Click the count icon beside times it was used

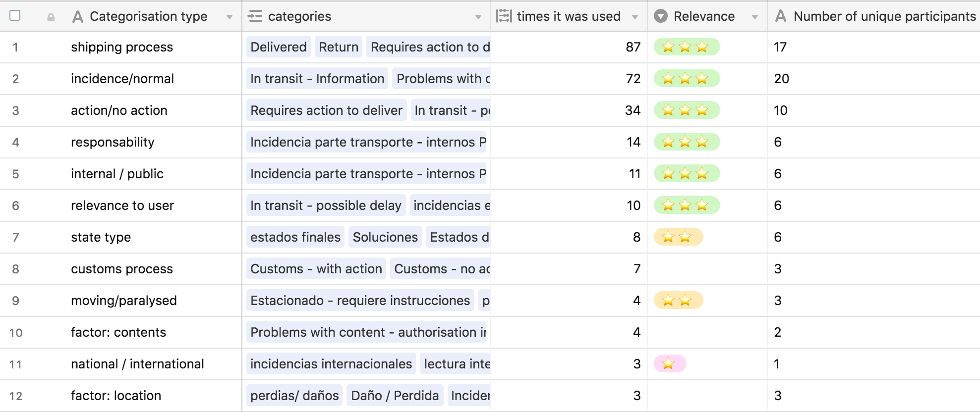coord(504,16)
